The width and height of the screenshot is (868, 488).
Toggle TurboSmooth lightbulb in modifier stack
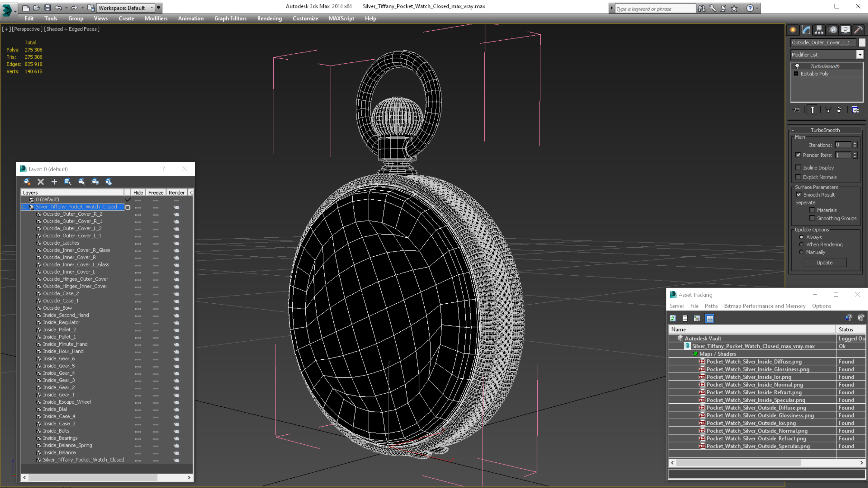(x=797, y=66)
